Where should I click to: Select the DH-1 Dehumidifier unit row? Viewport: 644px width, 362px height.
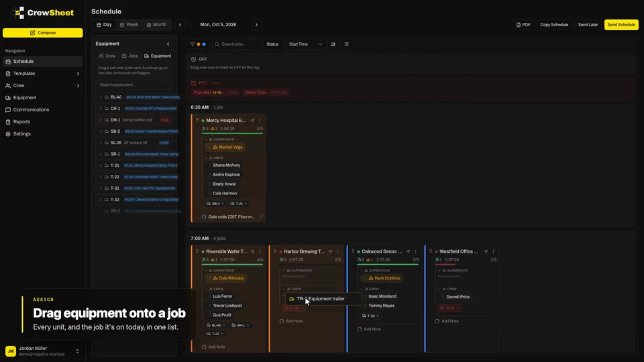(x=134, y=120)
